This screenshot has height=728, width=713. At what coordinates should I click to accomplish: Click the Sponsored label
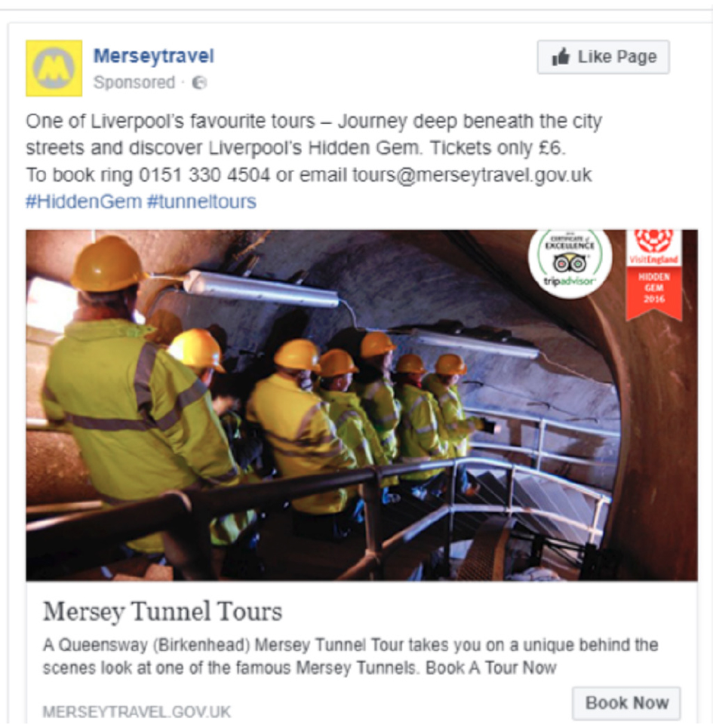134,83
